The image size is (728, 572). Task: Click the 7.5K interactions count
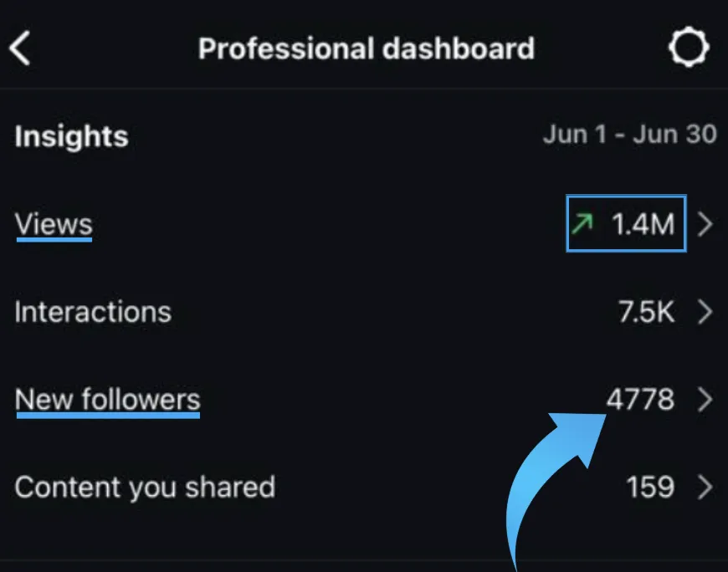click(646, 311)
